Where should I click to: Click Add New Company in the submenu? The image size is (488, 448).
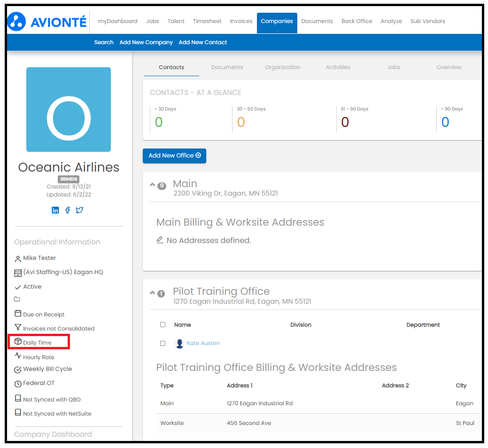[x=146, y=42]
